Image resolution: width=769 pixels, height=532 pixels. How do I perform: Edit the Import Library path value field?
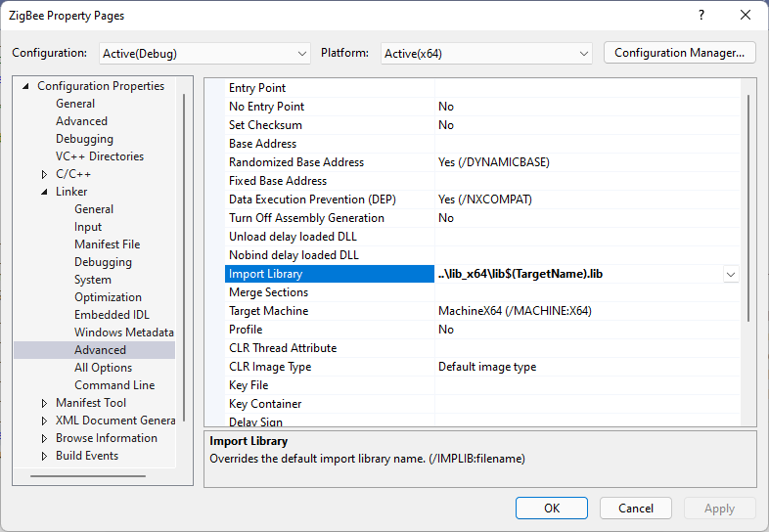tap(579, 274)
